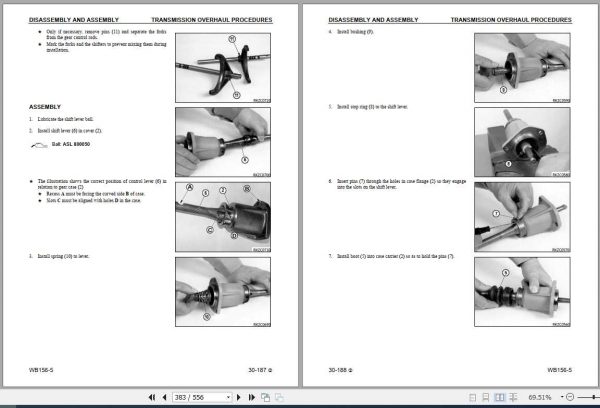Click step 3 'Install spring (10) to lever'
The image size is (600, 408).
pyautogui.click(x=59, y=256)
